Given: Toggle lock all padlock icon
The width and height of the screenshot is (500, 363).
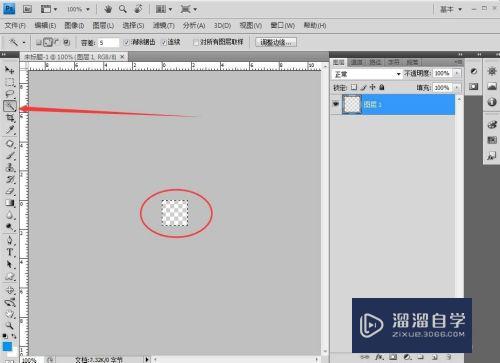Looking at the screenshot, I should [382, 87].
